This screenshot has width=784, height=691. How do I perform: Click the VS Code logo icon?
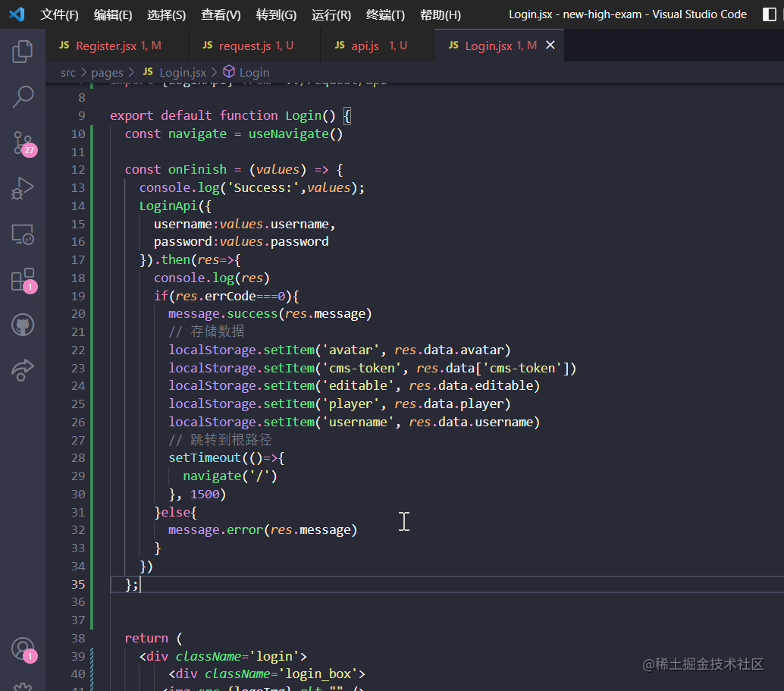click(17, 14)
